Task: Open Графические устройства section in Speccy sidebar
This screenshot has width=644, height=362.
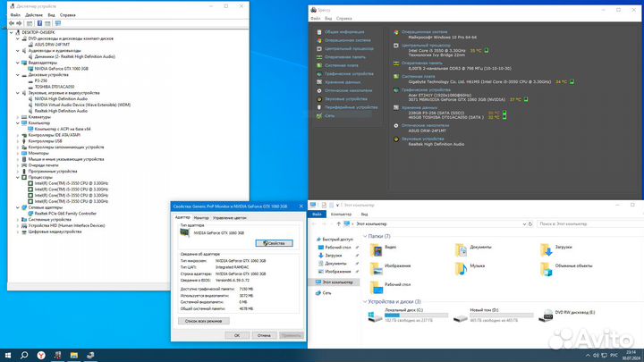Action: point(344,76)
